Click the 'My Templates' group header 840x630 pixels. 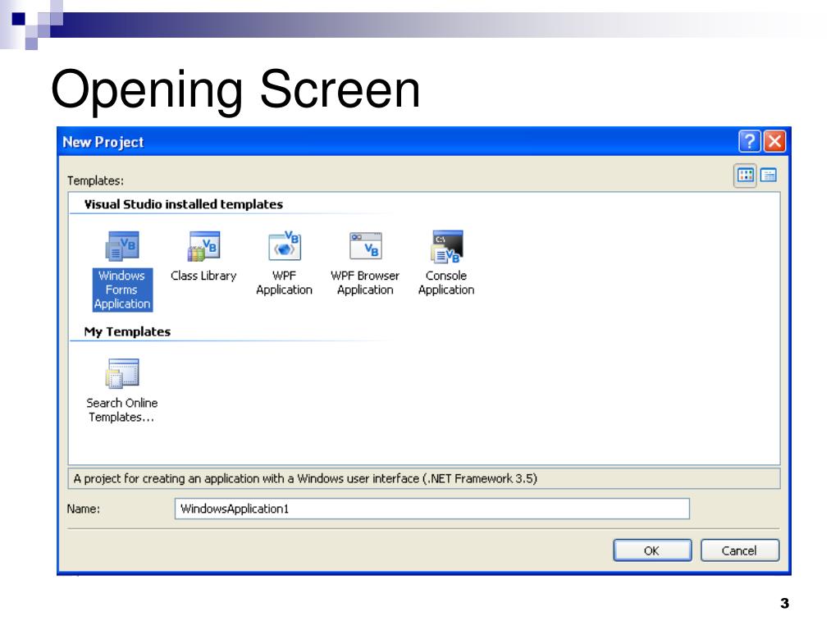(127, 331)
